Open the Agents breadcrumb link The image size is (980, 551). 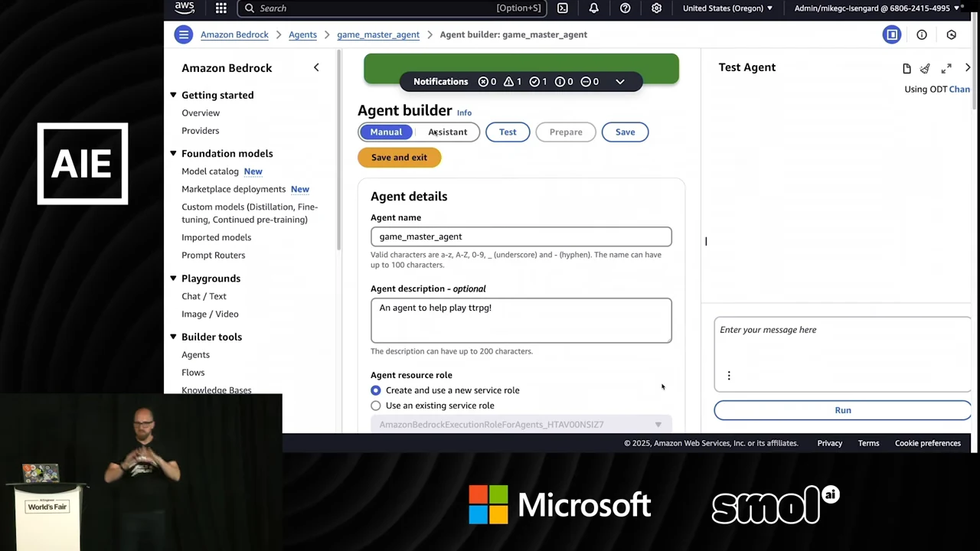pos(302,34)
